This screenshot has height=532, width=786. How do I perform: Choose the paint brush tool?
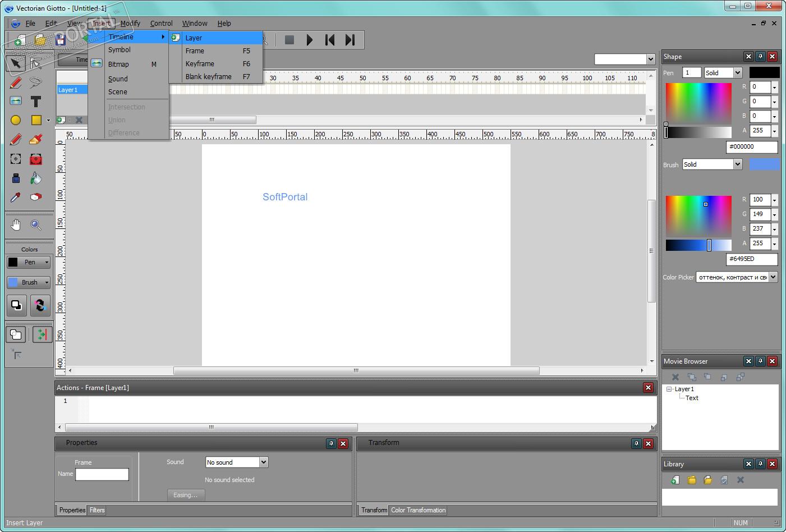point(36,139)
